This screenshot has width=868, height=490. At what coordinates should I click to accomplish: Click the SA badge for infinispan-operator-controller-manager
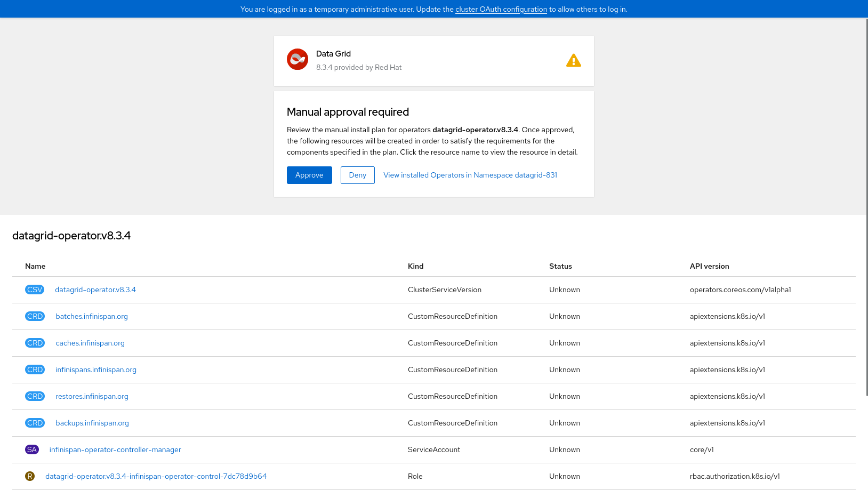click(32, 449)
